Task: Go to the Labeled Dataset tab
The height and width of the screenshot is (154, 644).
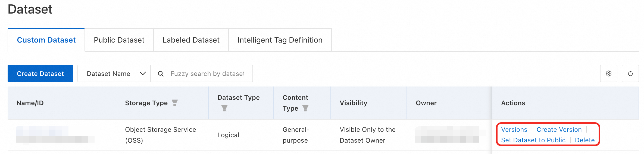Action: point(191,40)
